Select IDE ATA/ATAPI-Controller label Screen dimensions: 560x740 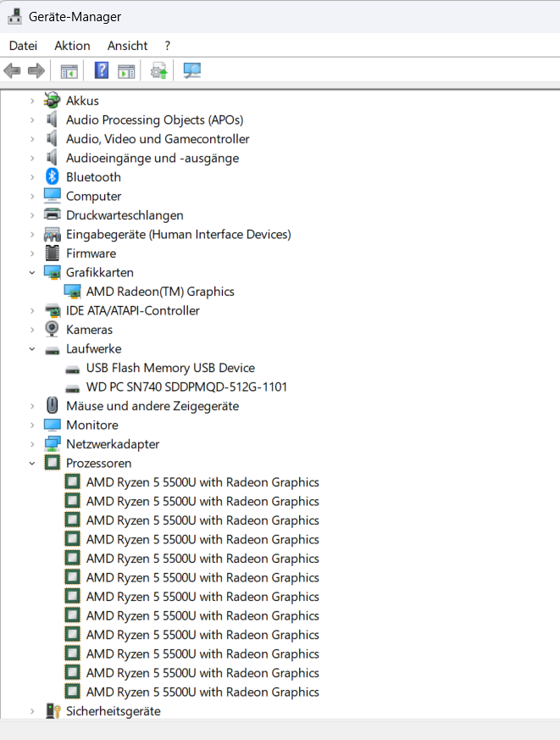pos(132,310)
